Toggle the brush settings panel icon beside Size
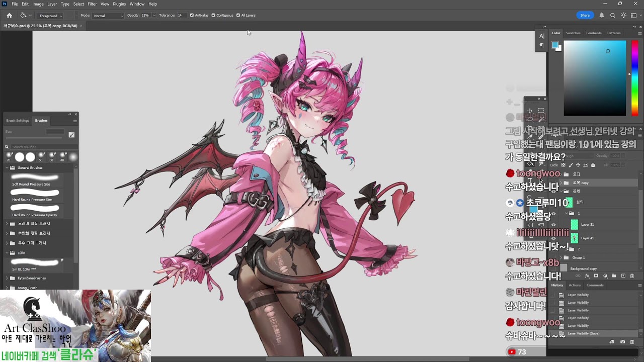Image resolution: width=644 pixels, height=362 pixels. point(71,134)
